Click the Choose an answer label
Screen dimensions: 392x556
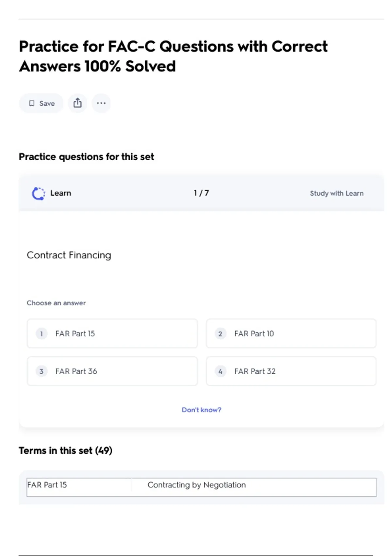pos(56,303)
